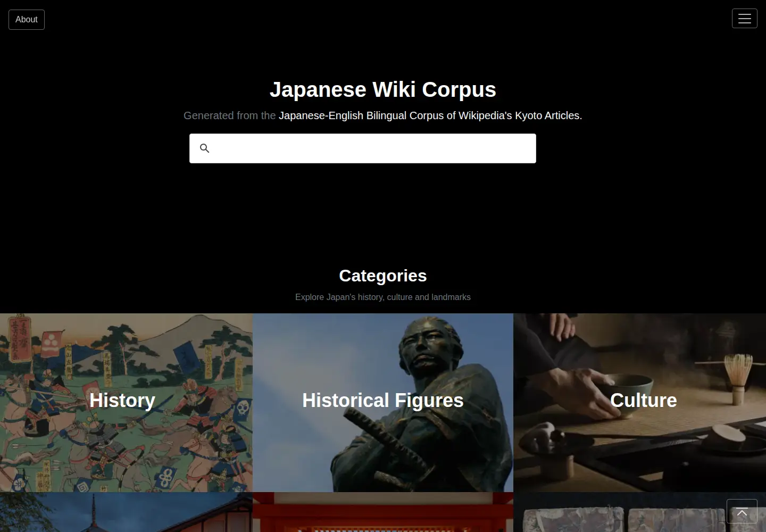Click the magnifier search icon

(x=204, y=148)
